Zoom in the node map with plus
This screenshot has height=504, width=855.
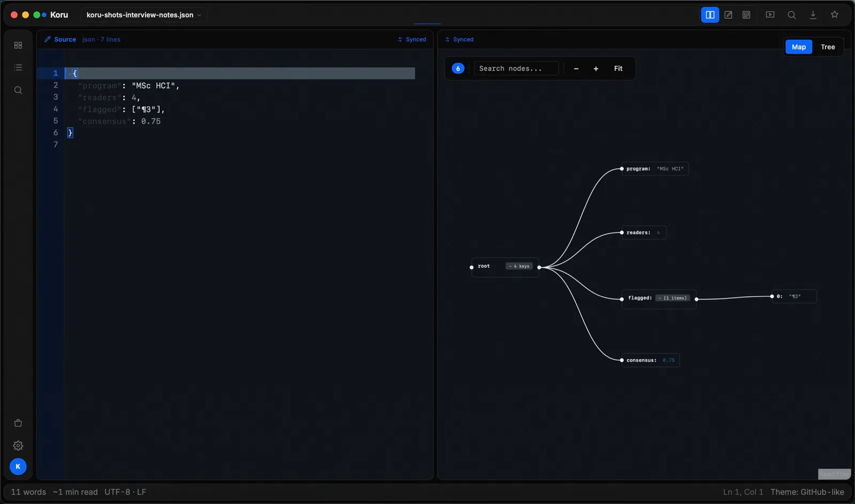pos(596,68)
